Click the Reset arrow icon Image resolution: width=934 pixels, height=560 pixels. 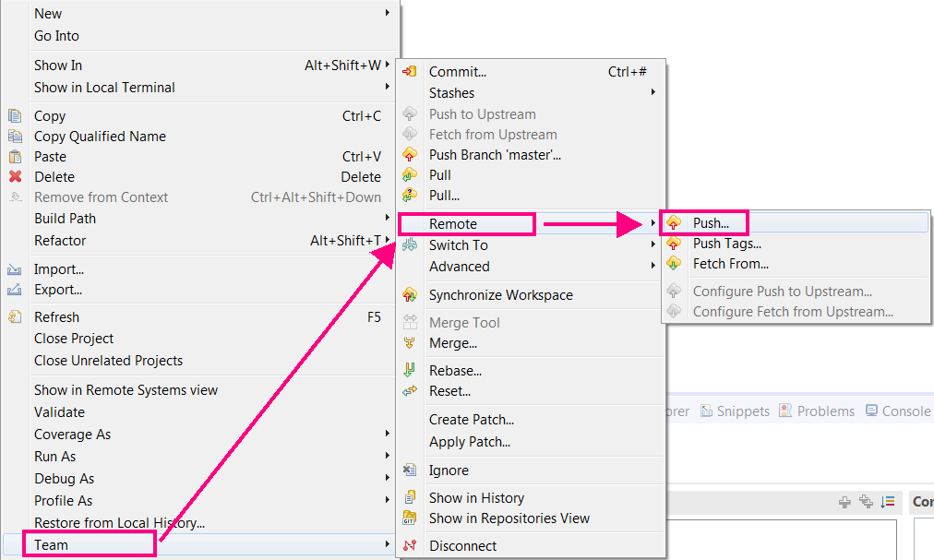click(410, 391)
